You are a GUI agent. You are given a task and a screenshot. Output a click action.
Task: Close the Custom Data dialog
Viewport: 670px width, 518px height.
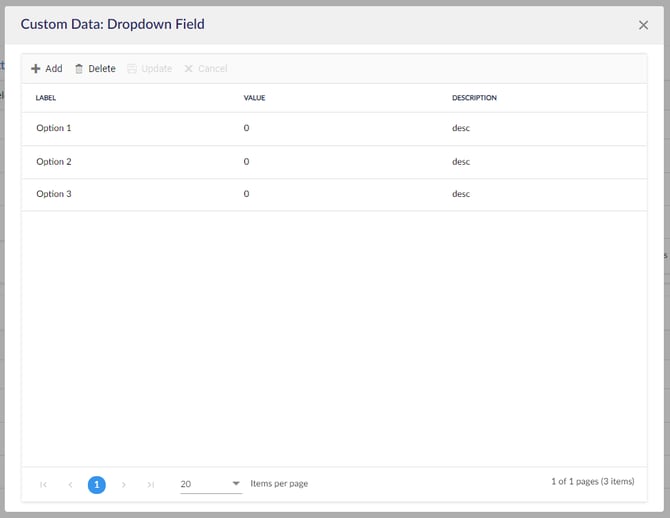tap(643, 25)
